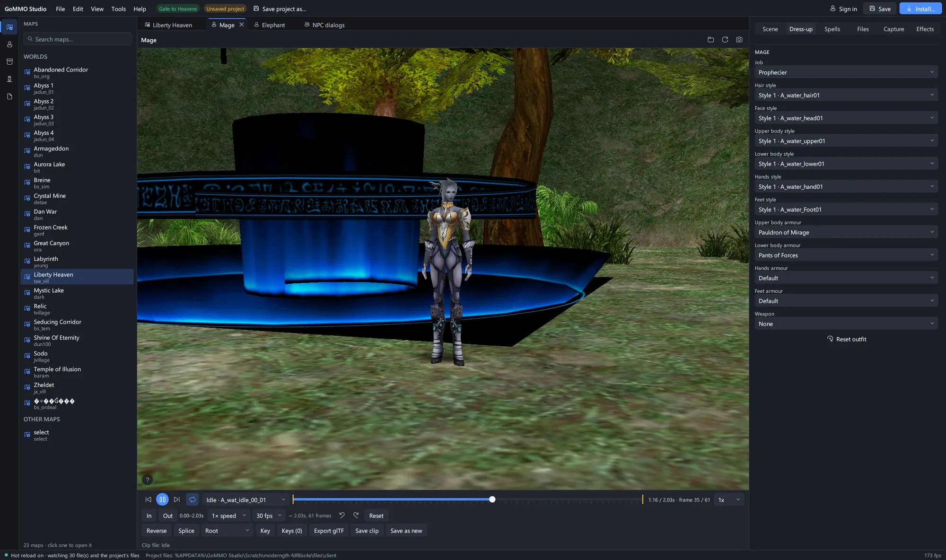Image resolution: width=946 pixels, height=560 pixels.
Task: Click the Reverse clip button
Action: 157,531
